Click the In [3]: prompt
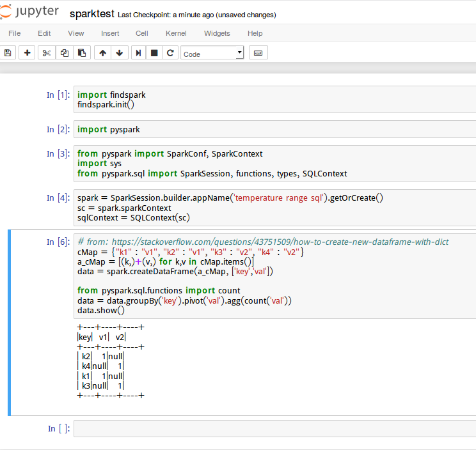This screenshot has height=450, width=476. click(x=58, y=154)
